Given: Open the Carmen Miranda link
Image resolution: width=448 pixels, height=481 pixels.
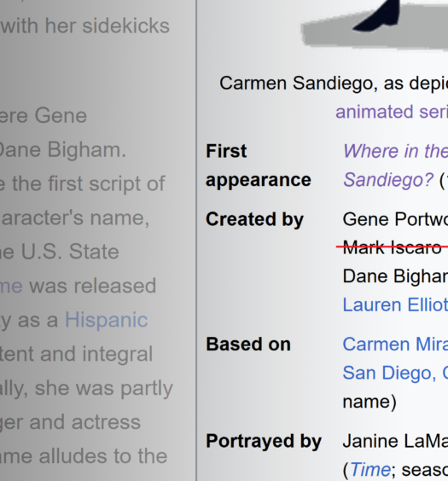Looking at the screenshot, I should (x=395, y=345).
